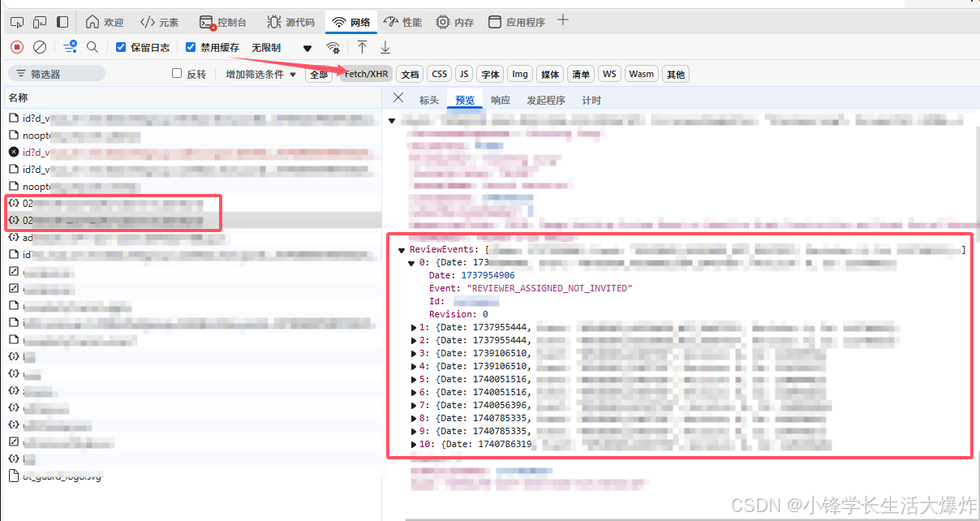Image resolution: width=980 pixels, height=521 pixels.
Task: Filter requests by 其他
Action: point(676,74)
